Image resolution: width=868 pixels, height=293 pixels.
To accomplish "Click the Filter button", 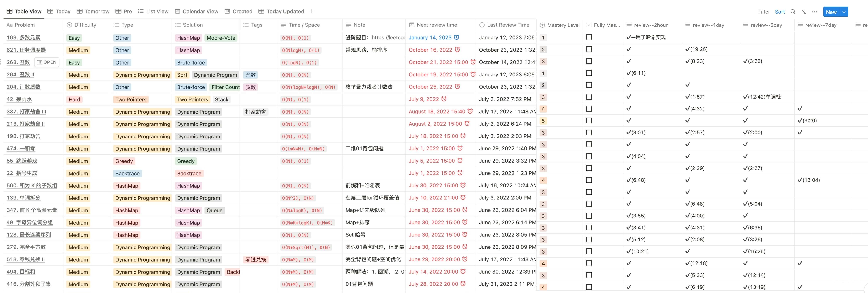I will click(764, 12).
